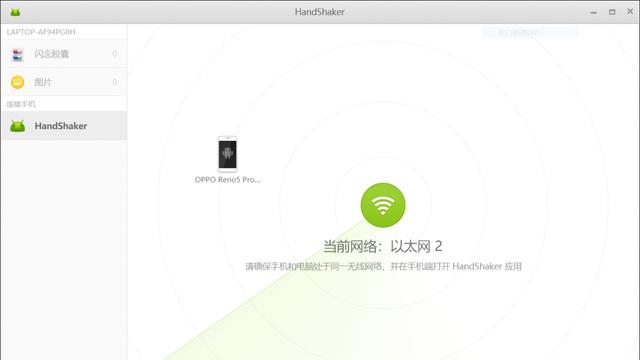
Task: Click the 连接手机 section header
Action: click(21, 104)
